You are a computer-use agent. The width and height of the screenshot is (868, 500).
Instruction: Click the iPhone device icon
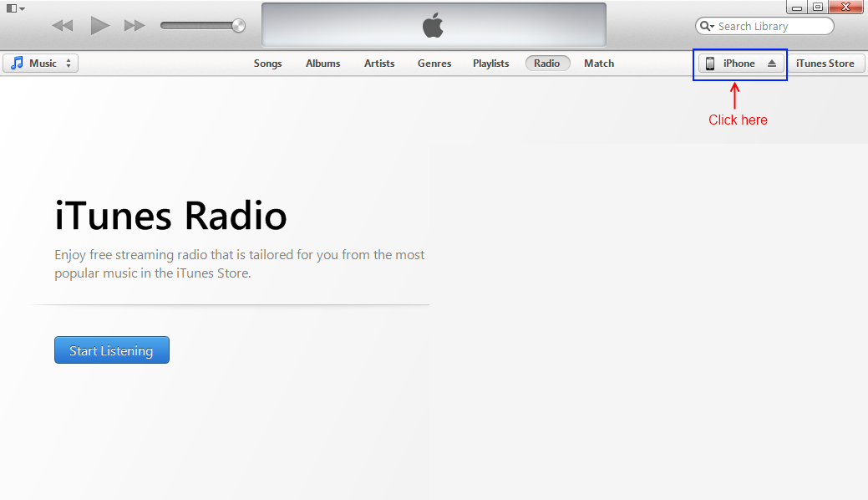coord(710,64)
